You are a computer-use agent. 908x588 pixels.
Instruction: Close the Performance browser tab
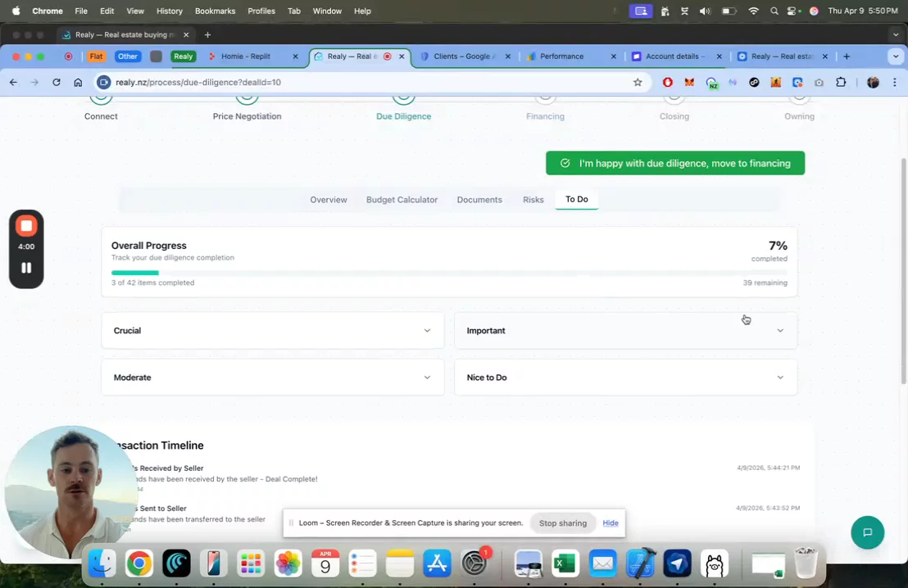[x=613, y=57]
